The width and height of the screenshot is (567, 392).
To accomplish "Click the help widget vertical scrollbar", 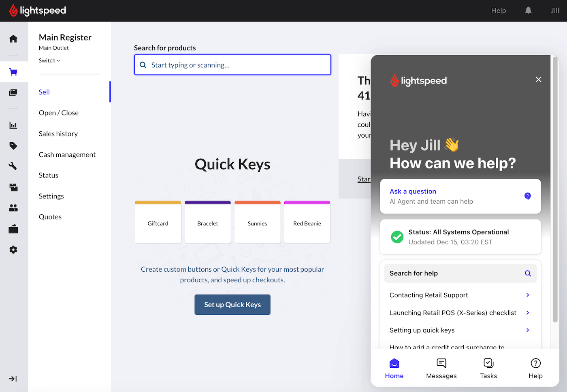I will coord(555,190).
